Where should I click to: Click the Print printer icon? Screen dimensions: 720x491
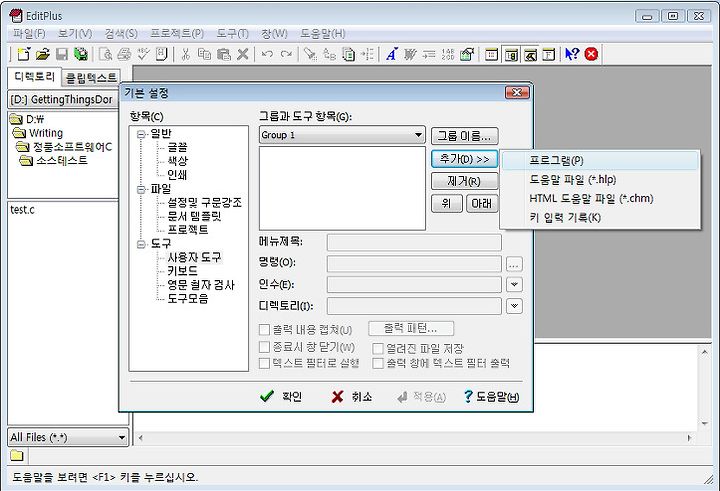124,54
